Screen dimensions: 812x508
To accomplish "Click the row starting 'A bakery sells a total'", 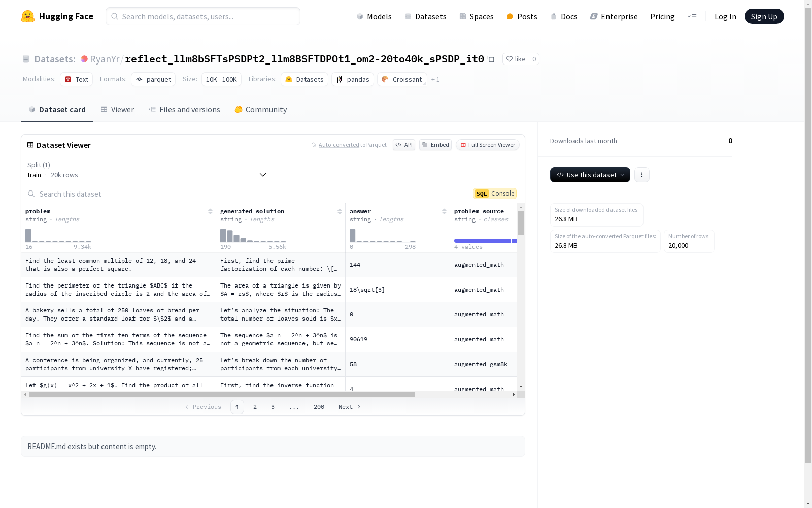I will tap(269, 314).
